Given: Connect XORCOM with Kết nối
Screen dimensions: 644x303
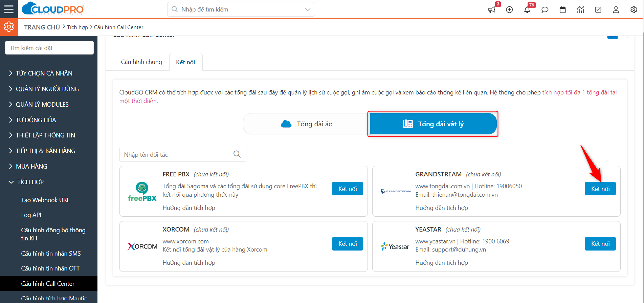Looking at the screenshot, I should coord(348,244).
